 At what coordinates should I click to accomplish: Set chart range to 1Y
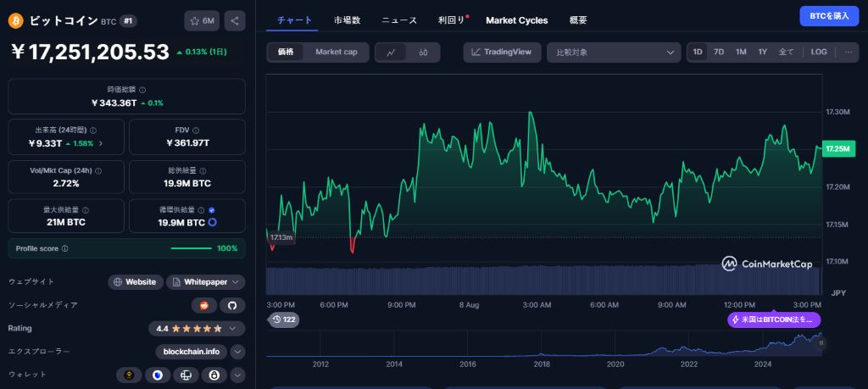(762, 52)
